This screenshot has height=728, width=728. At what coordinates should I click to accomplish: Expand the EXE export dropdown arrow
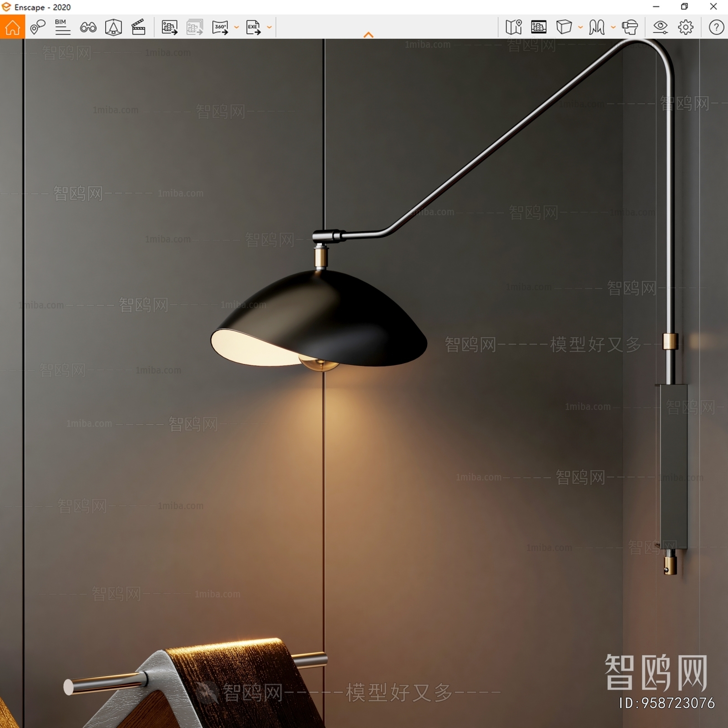[x=269, y=27]
